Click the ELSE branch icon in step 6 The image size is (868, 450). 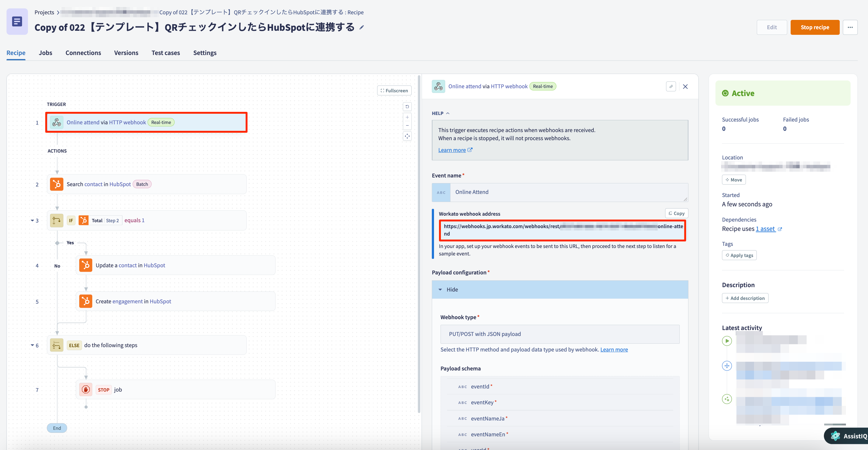tap(57, 345)
